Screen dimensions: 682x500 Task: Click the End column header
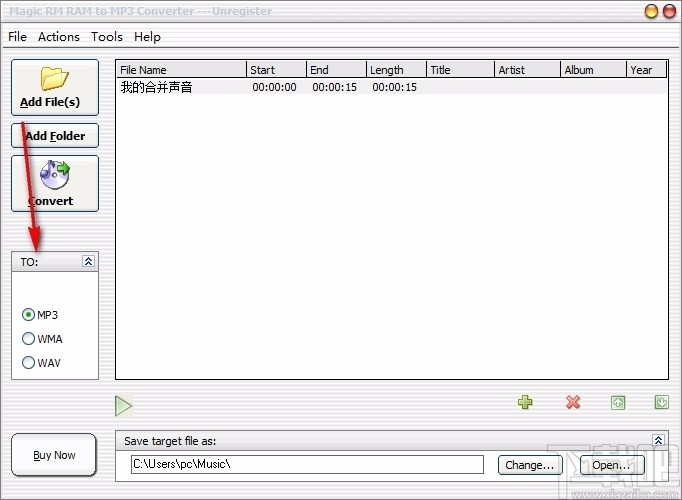tap(336, 70)
